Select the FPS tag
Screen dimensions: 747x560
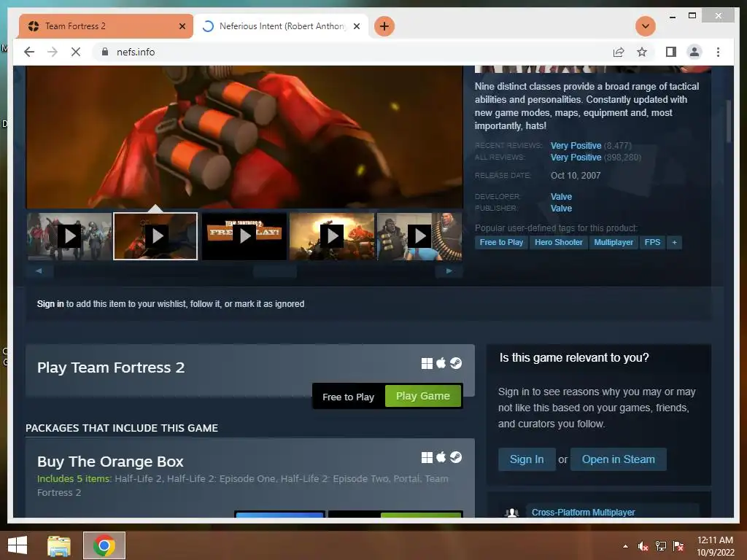click(652, 242)
